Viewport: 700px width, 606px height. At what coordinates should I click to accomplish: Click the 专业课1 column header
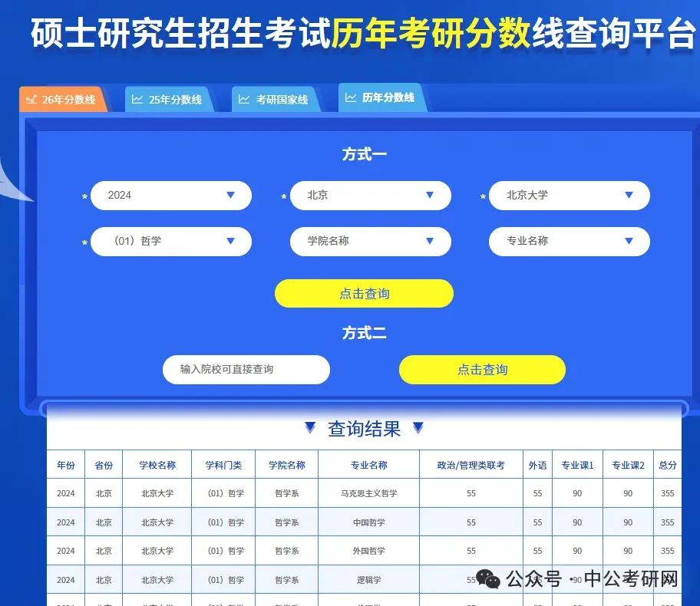click(577, 465)
